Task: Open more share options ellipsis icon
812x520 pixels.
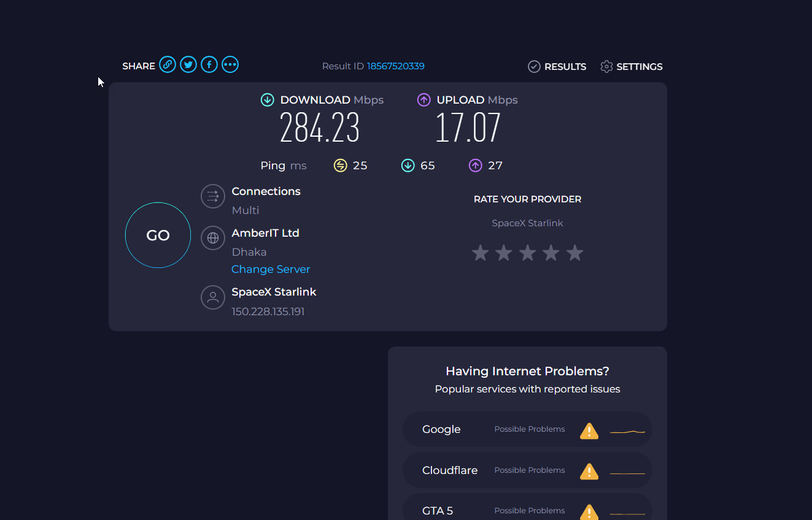Action: (230, 64)
